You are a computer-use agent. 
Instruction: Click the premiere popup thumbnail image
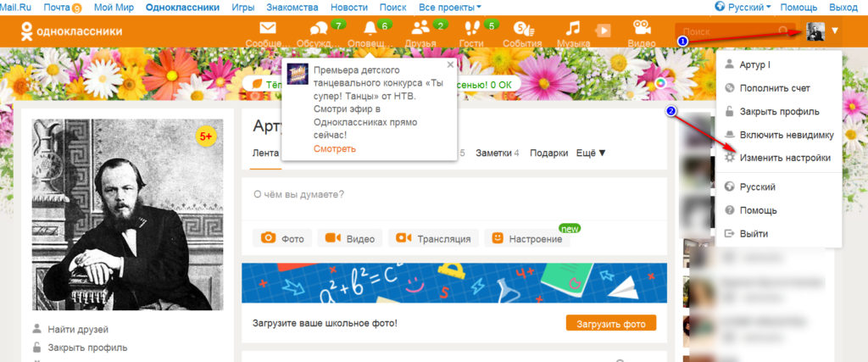tap(298, 74)
